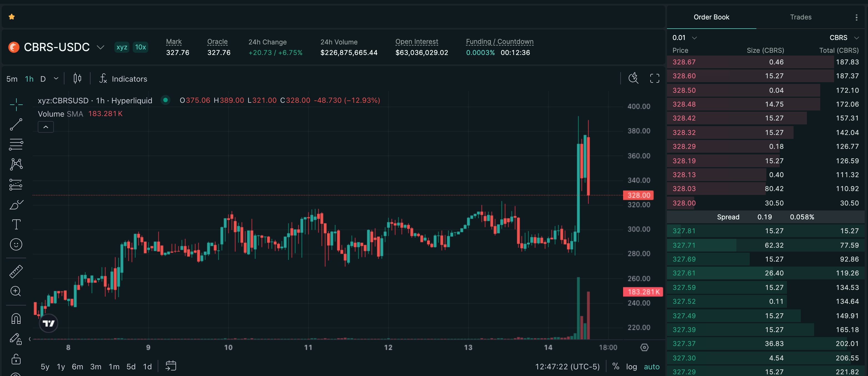Open the candlestick chart style selector
The image size is (868, 376).
click(x=77, y=79)
